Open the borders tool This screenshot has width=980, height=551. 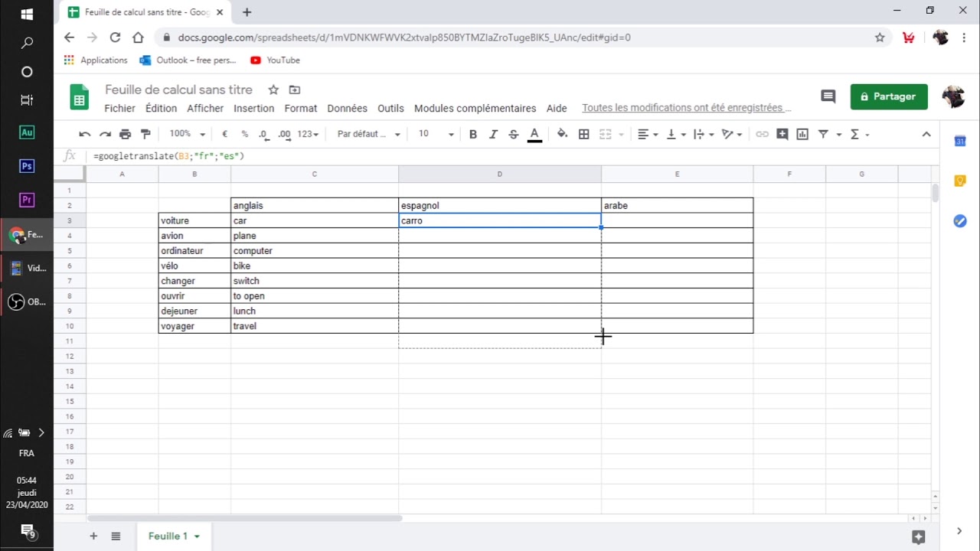[583, 134]
